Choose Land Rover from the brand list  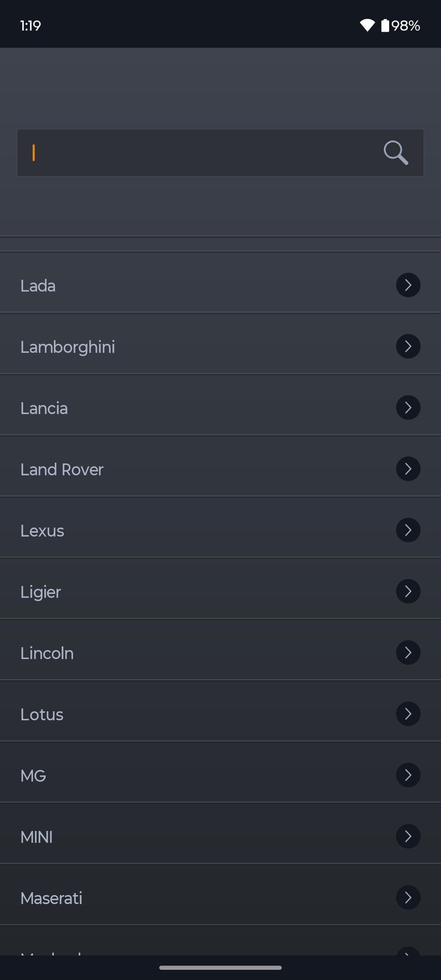coord(62,470)
